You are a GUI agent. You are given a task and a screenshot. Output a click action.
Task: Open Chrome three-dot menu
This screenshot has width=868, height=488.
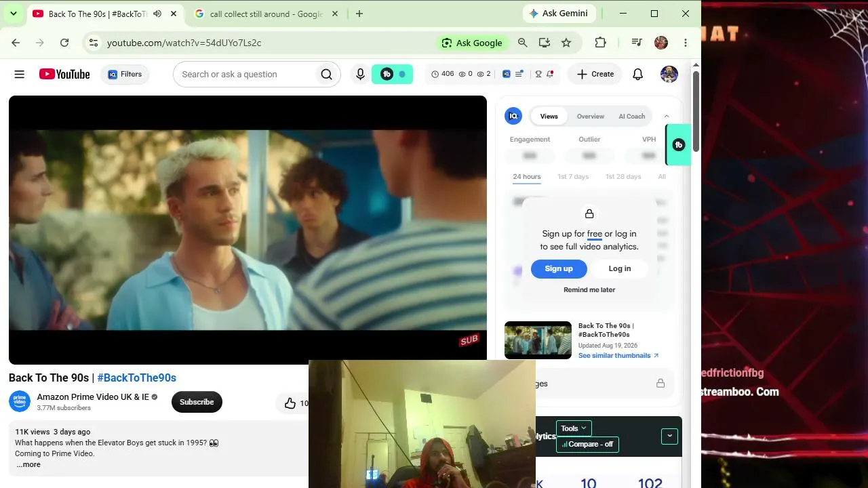[x=686, y=43]
